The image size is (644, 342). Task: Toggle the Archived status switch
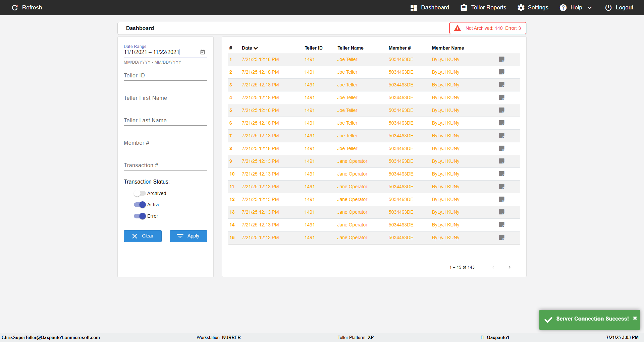pos(140,193)
